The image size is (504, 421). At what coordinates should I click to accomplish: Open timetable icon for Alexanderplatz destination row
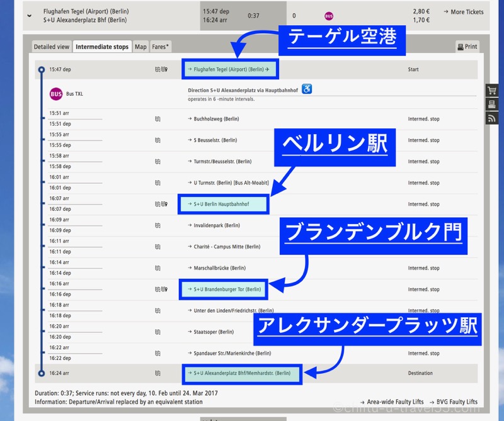pyautogui.click(x=157, y=373)
